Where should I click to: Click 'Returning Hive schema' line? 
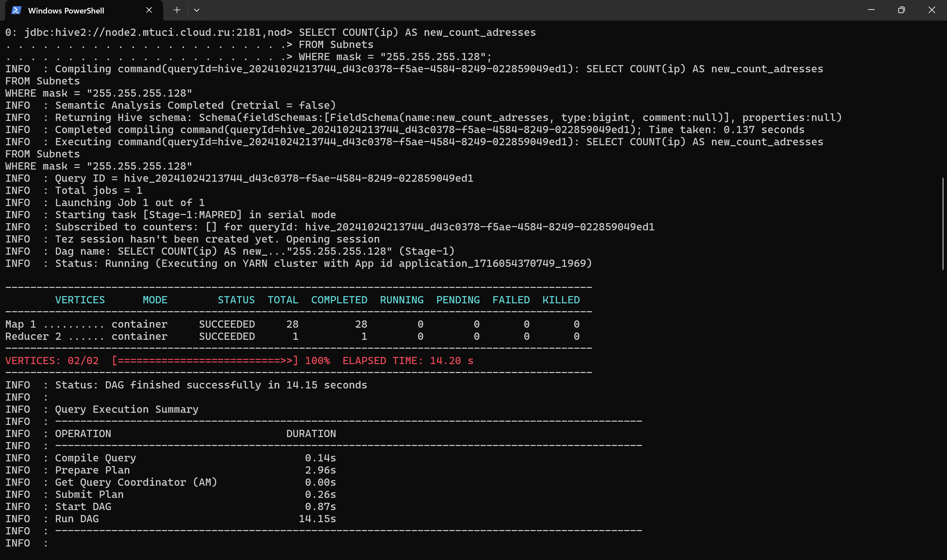pos(424,117)
